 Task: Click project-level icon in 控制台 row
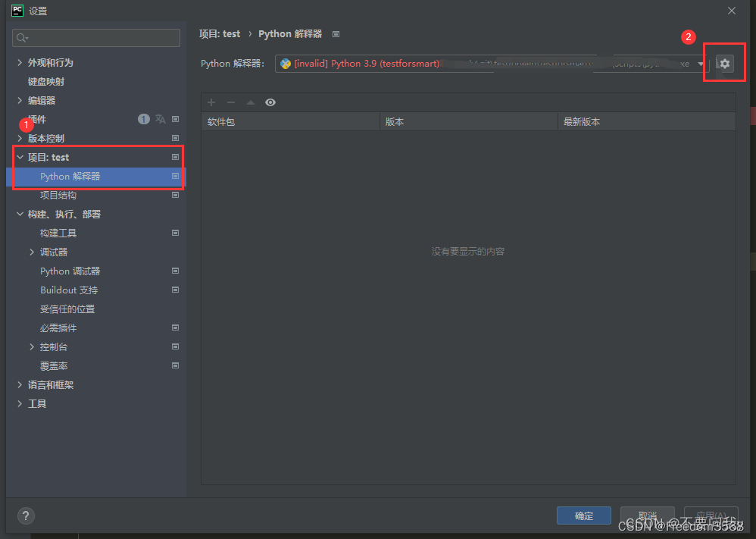coord(176,347)
